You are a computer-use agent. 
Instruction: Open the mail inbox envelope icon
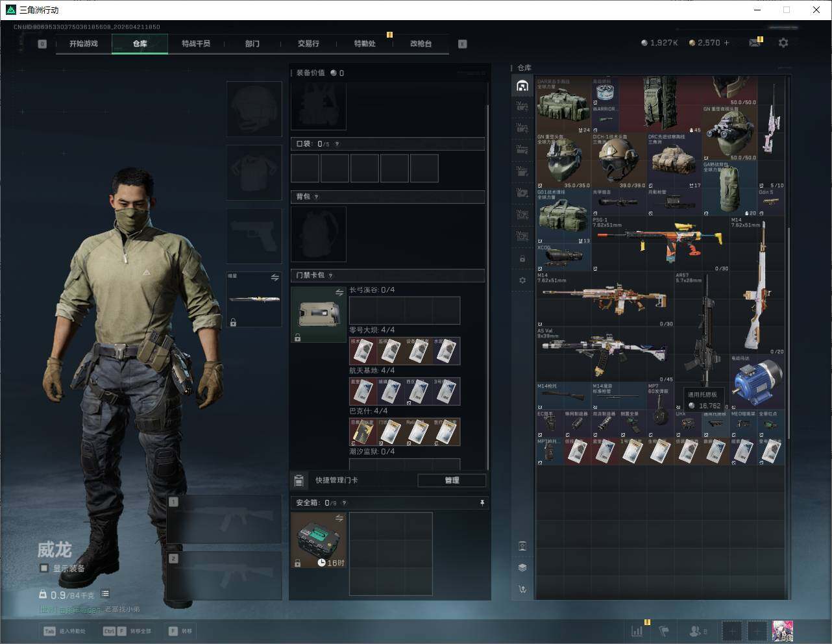[754, 43]
